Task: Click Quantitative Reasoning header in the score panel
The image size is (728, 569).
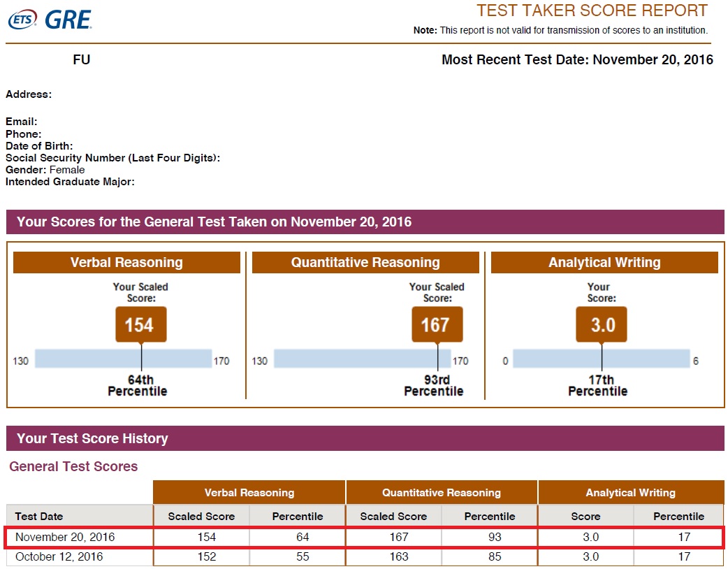Action: click(x=365, y=262)
